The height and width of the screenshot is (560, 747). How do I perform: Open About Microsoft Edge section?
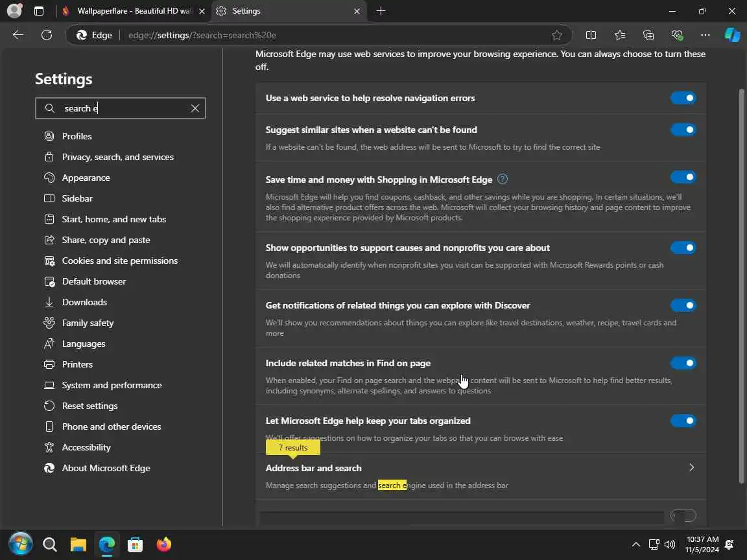pyautogui.click(x=106, y=468)
